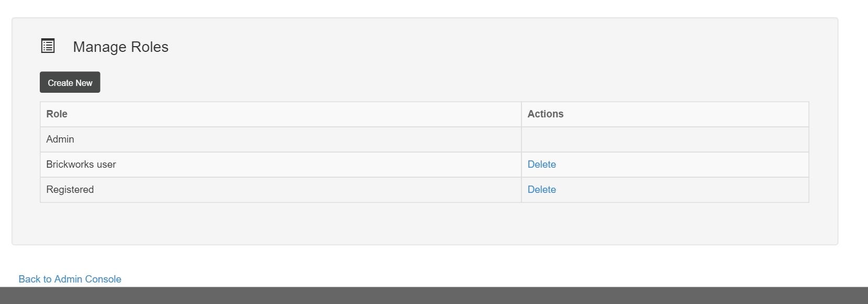Screen dimensions: 868x304
Task: Create a new role with Create New
Action: coord(70,82)
